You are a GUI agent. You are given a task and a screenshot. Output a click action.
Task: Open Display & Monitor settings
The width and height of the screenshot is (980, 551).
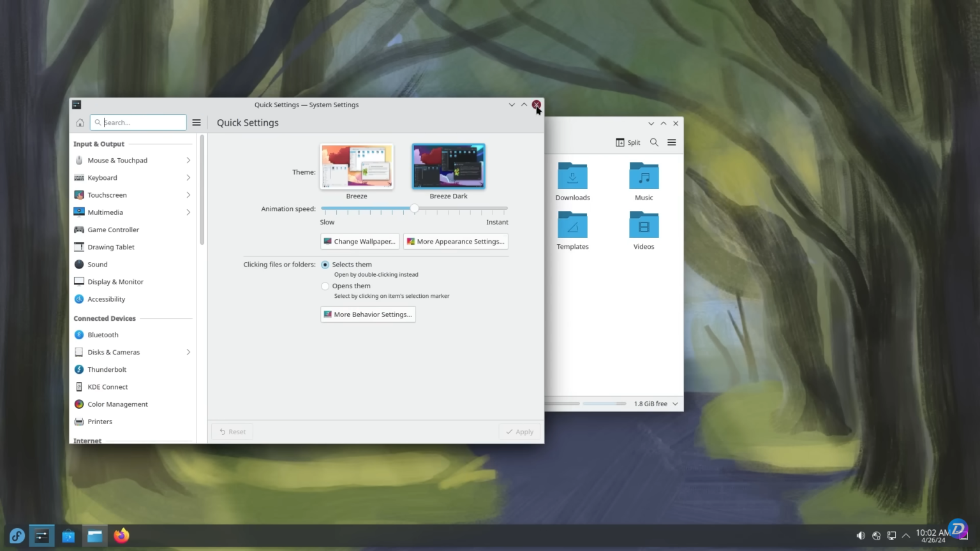point(115,281)
